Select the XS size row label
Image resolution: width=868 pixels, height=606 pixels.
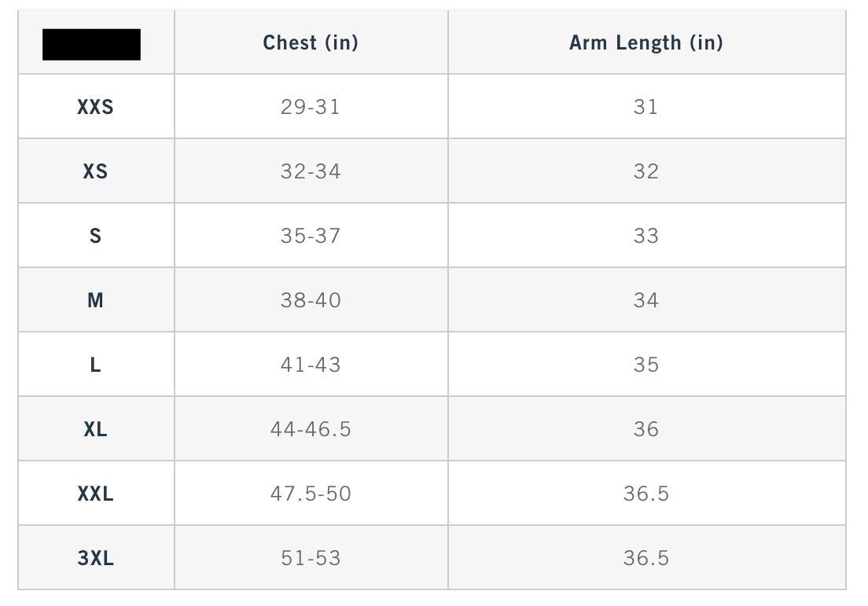click(95, 171)
